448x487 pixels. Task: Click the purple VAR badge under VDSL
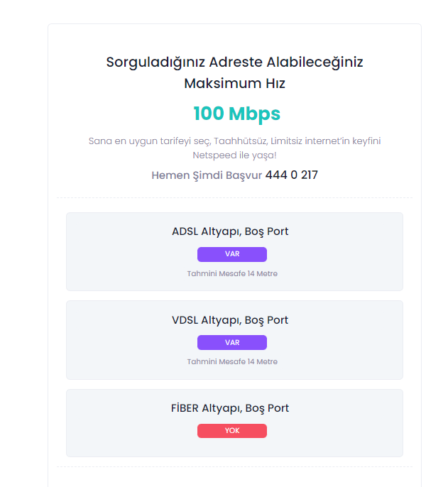(232, 342)
